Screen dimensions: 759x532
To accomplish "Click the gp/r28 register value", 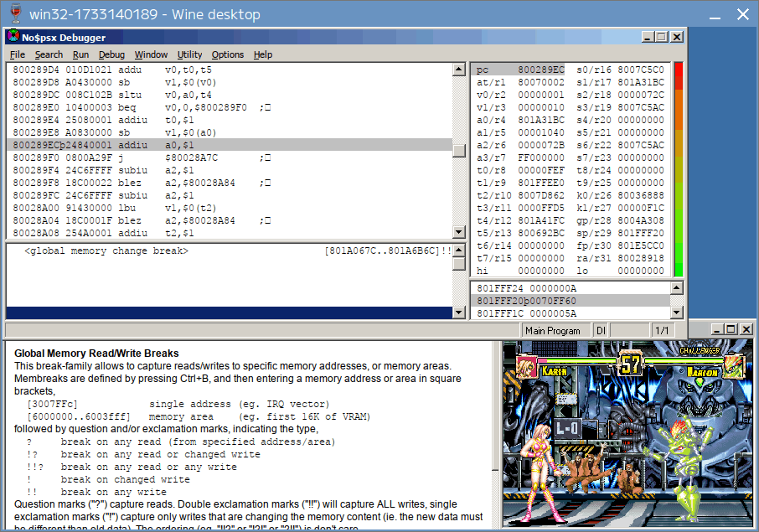I will coord(641,220).
